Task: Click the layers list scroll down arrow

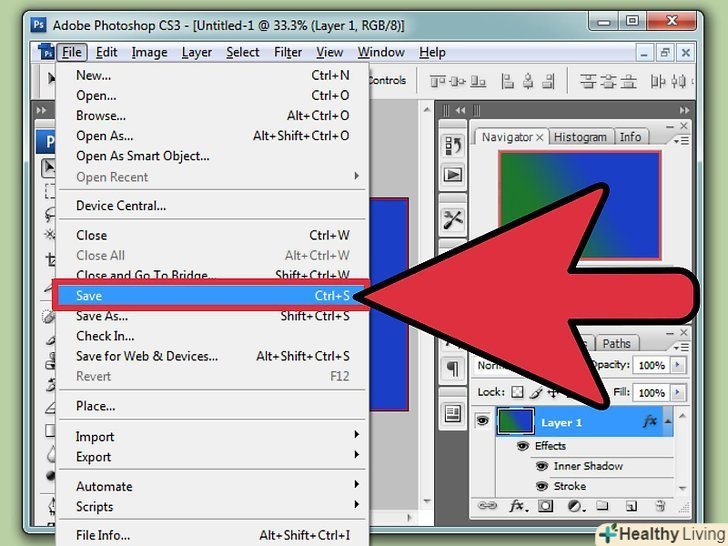Action: click(682, 488)
